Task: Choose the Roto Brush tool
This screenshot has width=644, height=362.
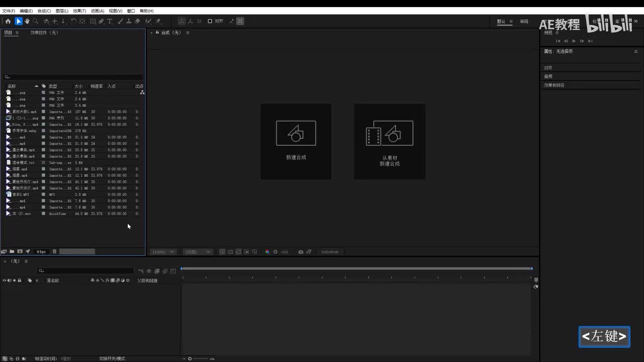Action: [x=148, y=21]
